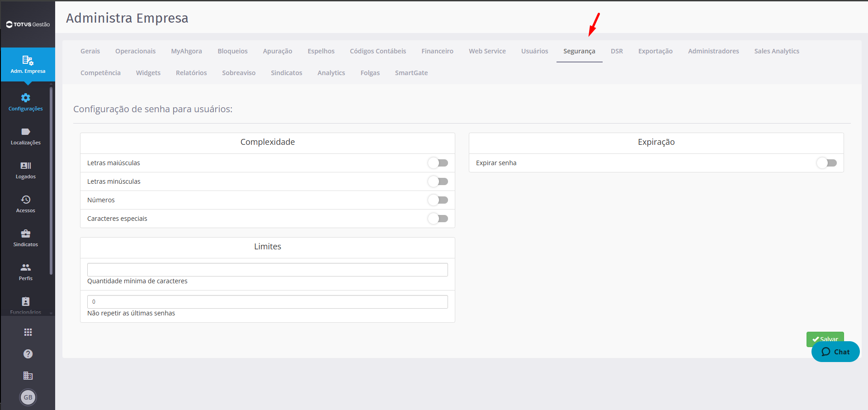Switch to the Apuração tab
Image resolution: width=868 pixels, height=410 pixels.
pyautogui.click(x=278, y=51)
